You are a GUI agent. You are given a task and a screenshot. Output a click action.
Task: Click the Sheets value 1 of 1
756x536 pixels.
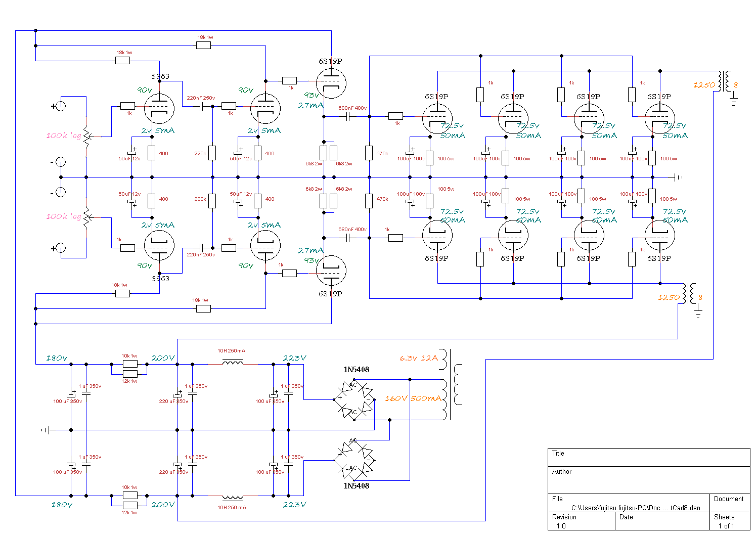[726, 526]
